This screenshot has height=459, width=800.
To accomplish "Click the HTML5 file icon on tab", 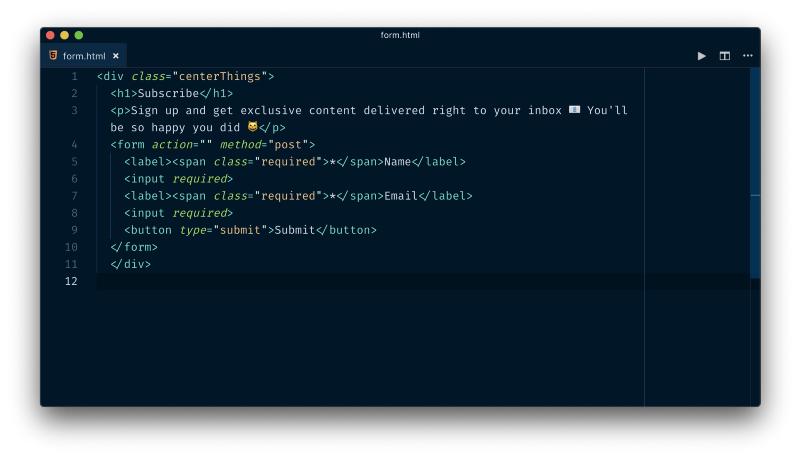I will pos(53,55).
